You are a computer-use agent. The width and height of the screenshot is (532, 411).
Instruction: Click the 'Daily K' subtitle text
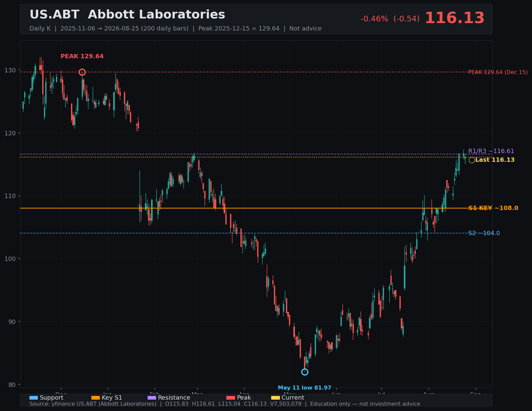pos(40,28)
